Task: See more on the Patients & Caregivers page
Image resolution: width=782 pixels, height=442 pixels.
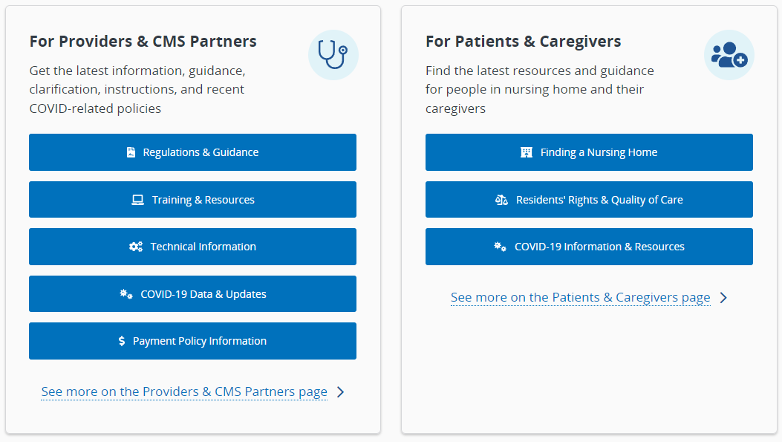Action: point(580,298)
